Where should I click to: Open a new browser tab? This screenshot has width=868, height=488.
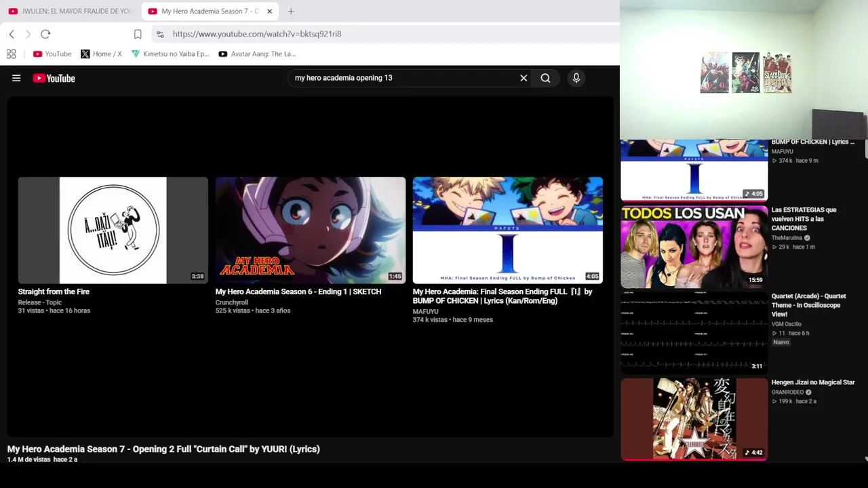(291, 11)
